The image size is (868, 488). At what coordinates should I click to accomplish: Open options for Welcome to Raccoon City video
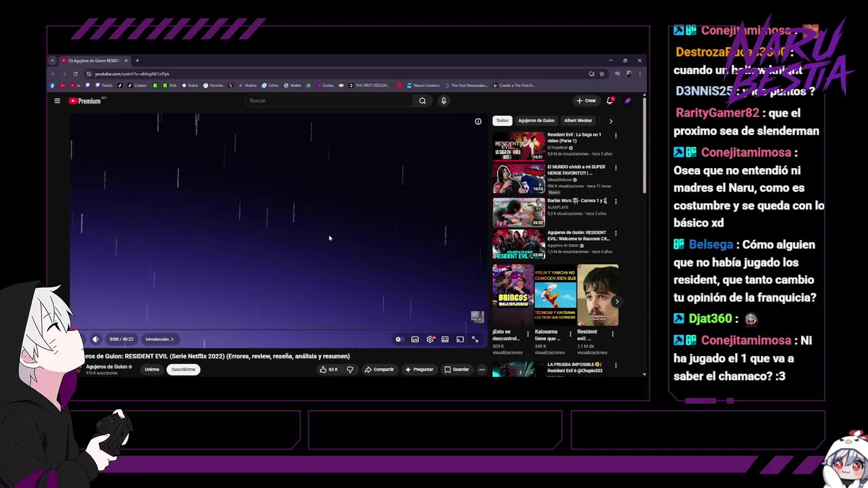[616, 234]
